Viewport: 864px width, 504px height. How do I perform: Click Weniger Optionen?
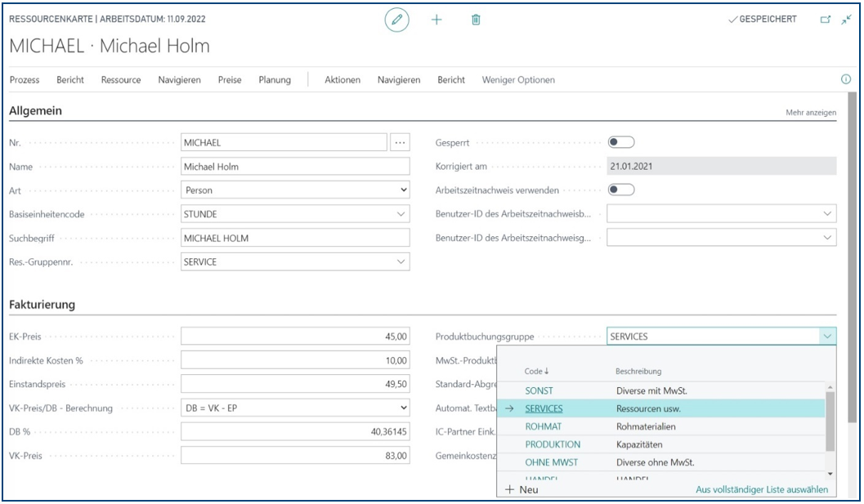click(x=518, y=80)
